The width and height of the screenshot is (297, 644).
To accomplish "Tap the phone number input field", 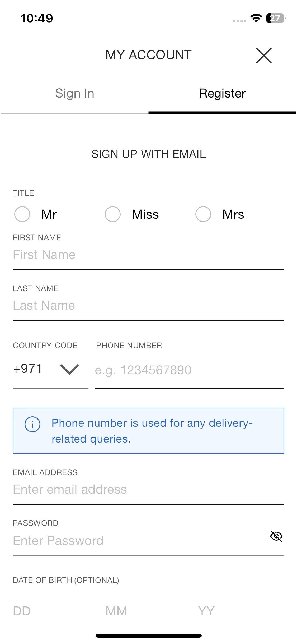I will tap(190, 370).
